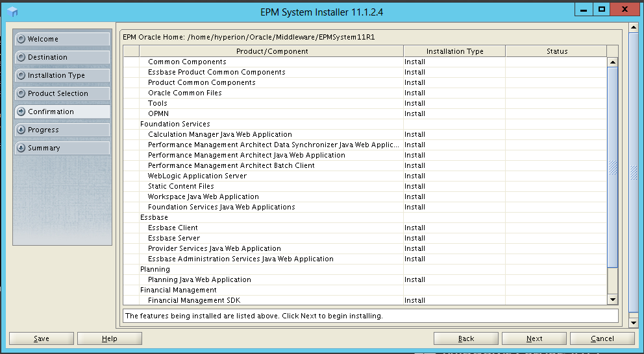Select Essbase Administration Services Java Web Application
The image size is (644, 354).
365,259
